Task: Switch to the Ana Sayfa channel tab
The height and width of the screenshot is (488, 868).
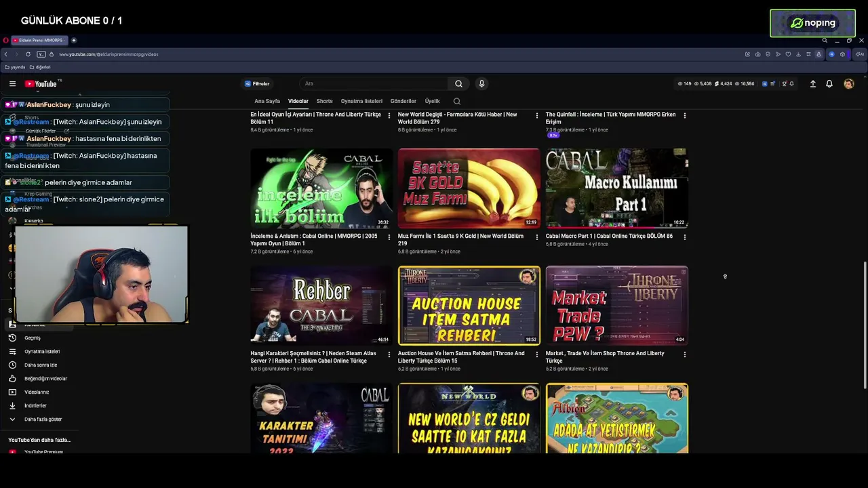Action: [x=267, y=101]
